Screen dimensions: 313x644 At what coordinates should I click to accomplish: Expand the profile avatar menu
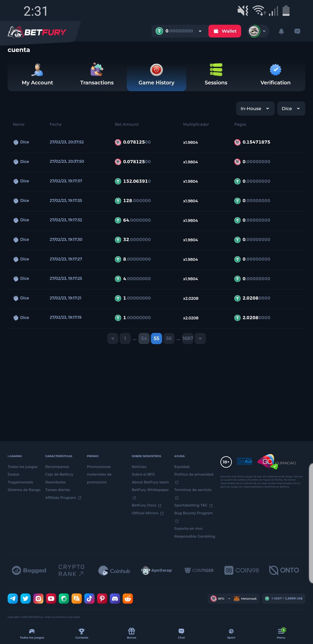tap(258, 31)
